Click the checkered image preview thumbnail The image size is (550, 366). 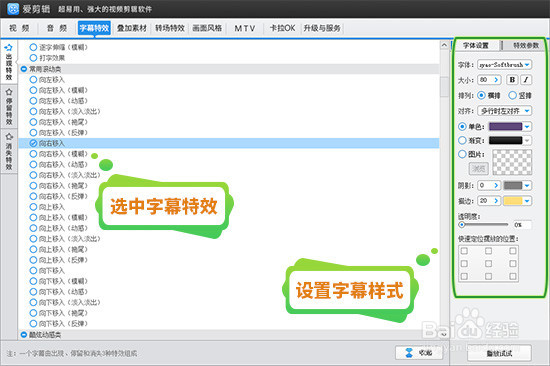coord(512,162)
